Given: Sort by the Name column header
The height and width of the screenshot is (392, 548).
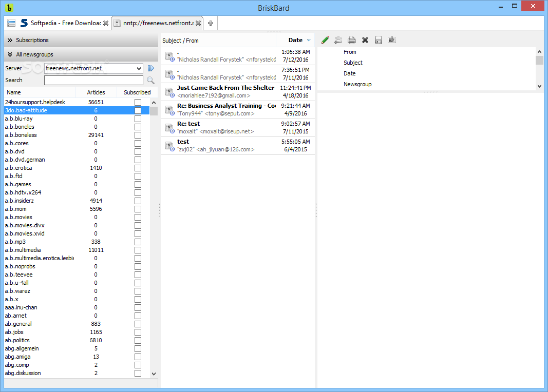Looking at the screenshot, I should coord(40,92).
